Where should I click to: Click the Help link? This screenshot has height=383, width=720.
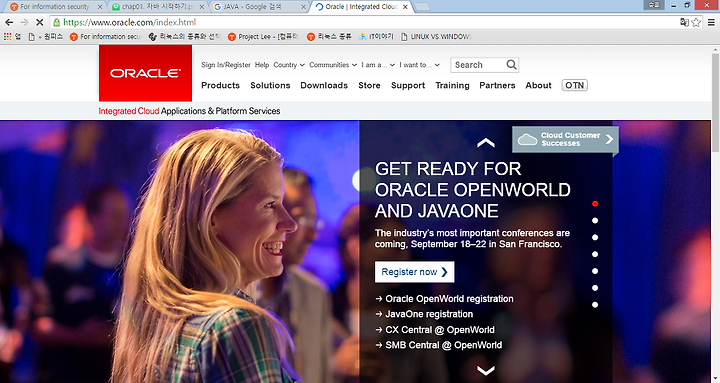262,65
